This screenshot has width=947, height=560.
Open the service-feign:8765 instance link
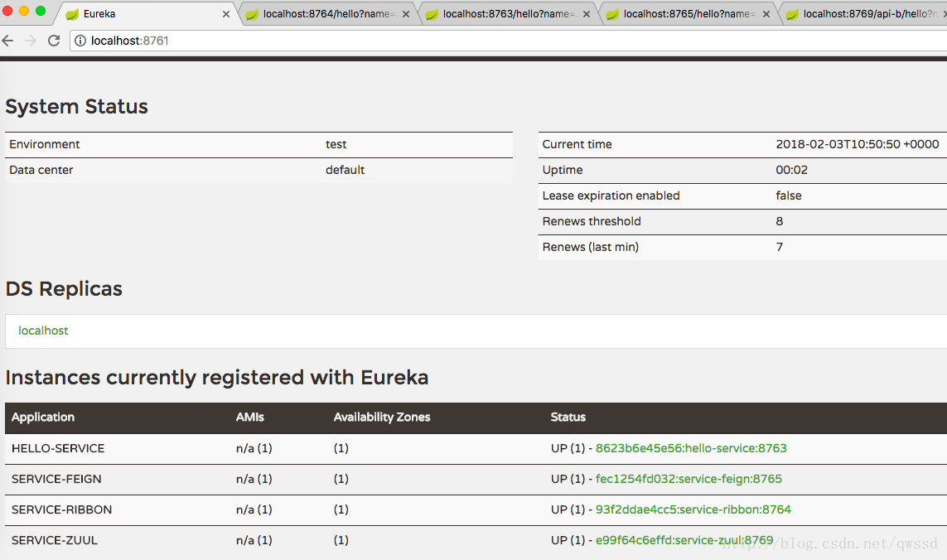pos(689,479)
